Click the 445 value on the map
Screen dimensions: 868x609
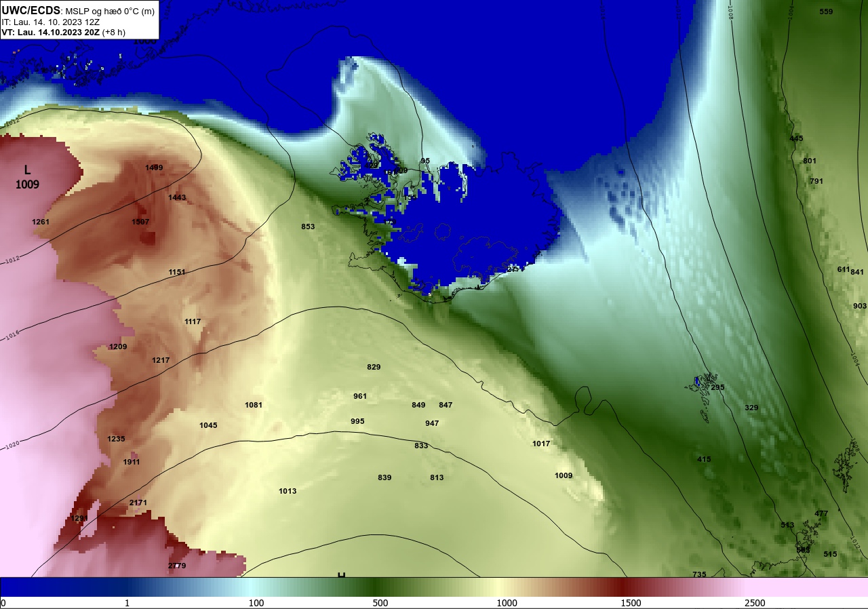(x=796, y=138)
